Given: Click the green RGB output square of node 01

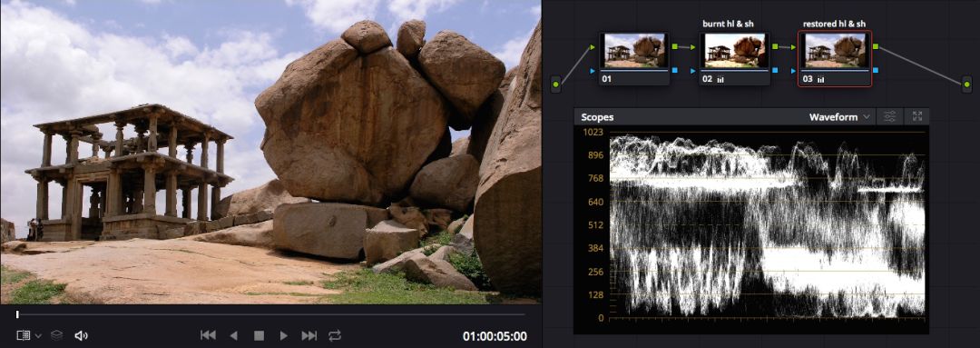Looking at the screenshot, I should click(675, 46).
